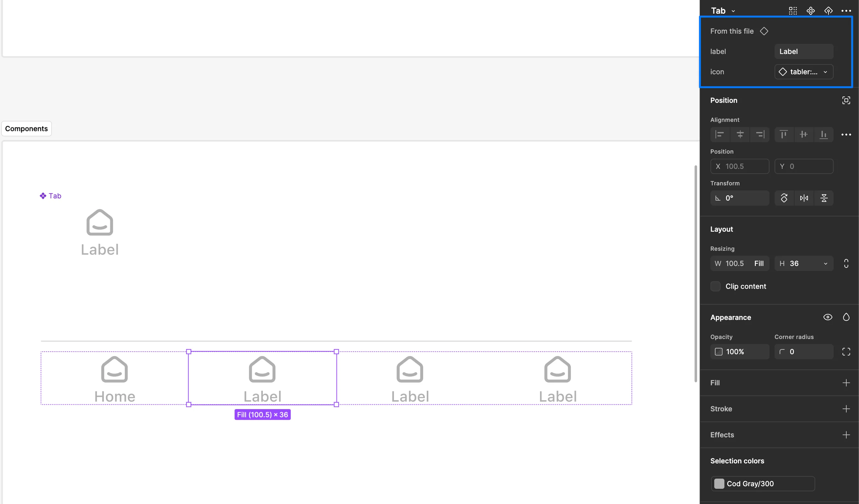Viewport: 859px width, 504px height.
Task: Open the height resizing dropdown
Action: (825, 263)
